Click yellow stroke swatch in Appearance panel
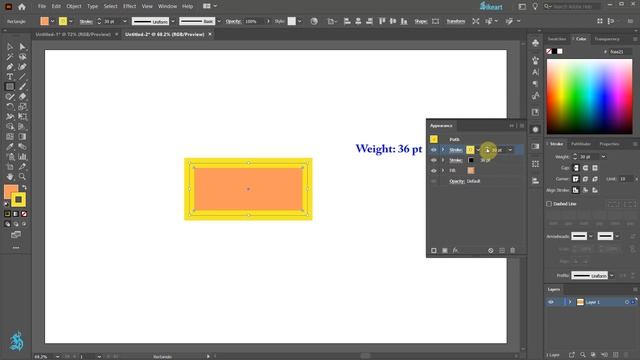640x360 pixels. (470, 150)
